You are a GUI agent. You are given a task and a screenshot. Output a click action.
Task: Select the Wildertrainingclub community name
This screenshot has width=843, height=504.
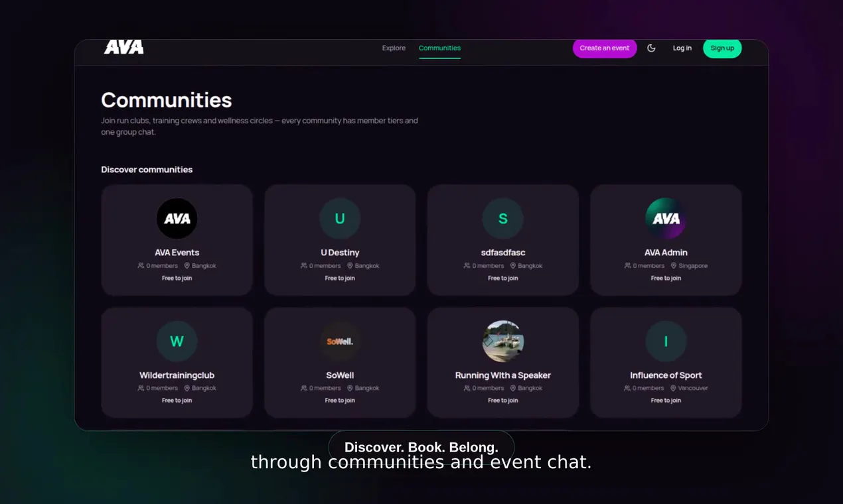(177, 375)
